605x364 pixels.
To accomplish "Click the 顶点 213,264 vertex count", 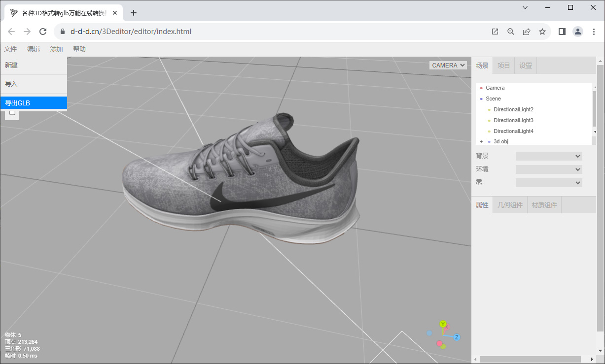I will pos(21,342).
